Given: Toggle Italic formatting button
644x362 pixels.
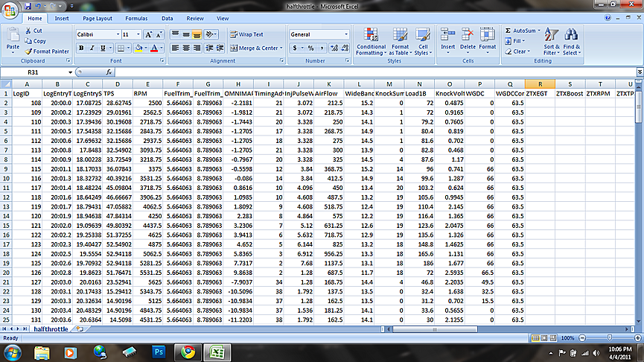Looking at the screenshot, I should click(x=92, y=48).
